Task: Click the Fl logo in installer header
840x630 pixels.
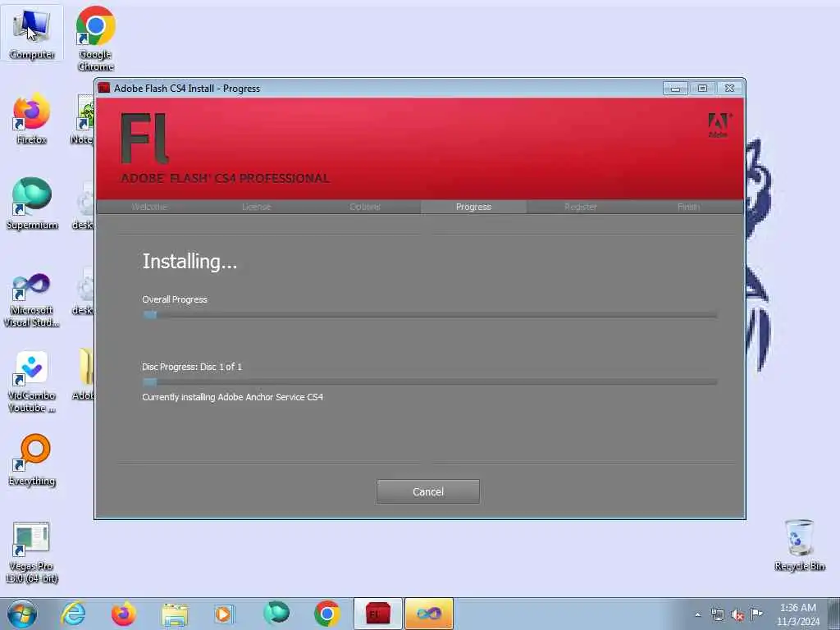Action: tap(144, 138)
